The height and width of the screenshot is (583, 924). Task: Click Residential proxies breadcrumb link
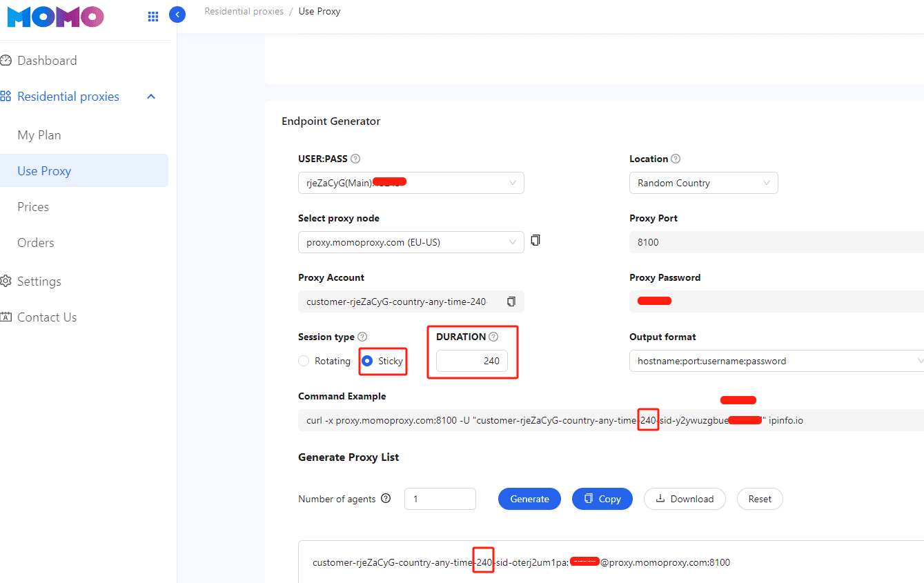(x=244, y=11)
